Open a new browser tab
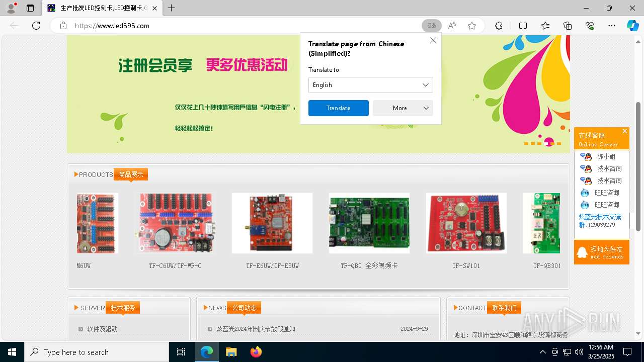 tap(172, 8)
